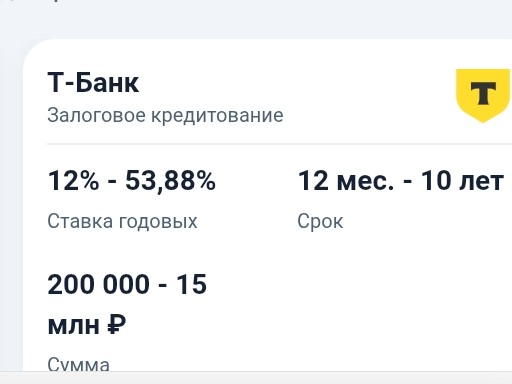Click the ruble currency sign
512x384 pixels.
pos(117,325)
